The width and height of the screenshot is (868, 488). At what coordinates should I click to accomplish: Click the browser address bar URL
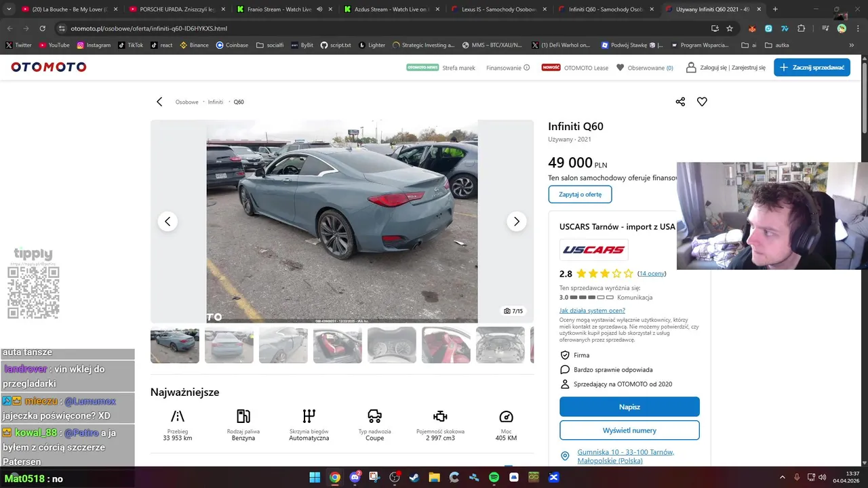tap(149, 28)
